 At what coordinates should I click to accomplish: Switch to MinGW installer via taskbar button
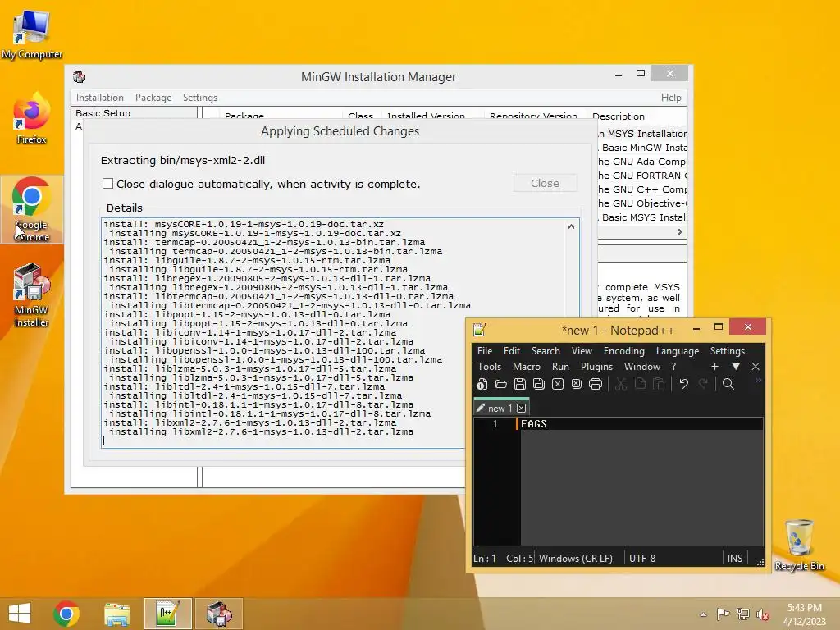(219, 614)
